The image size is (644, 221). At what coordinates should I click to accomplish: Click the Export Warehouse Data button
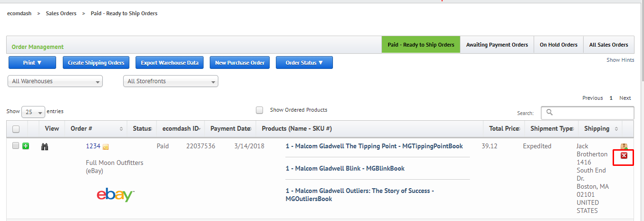pyautogui.click(x=170, y=63)
